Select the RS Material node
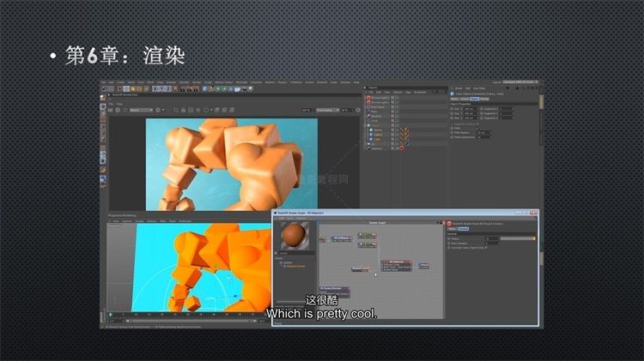 [397, 265]
